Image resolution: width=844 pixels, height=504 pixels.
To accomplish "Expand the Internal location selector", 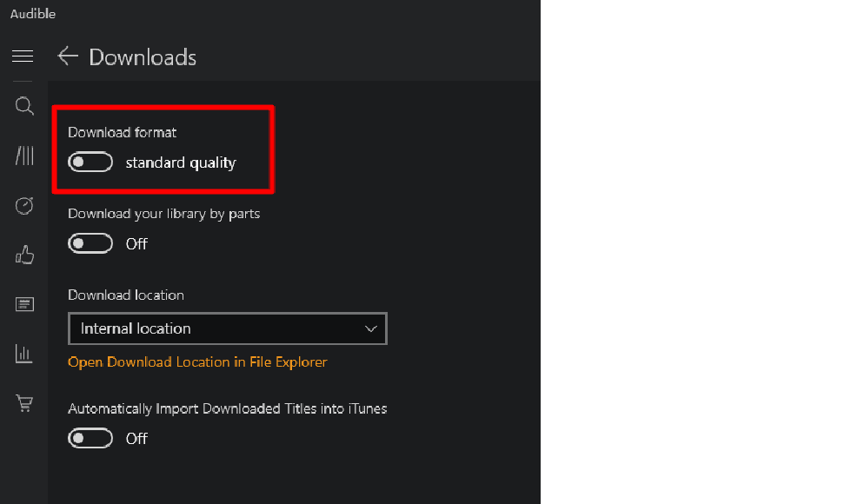I will (x=227, y=328).
